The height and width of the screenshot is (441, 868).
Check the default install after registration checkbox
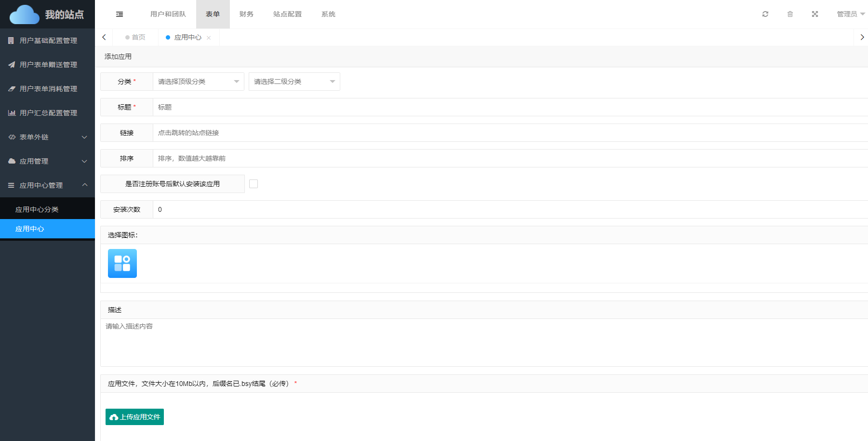pos(254,184)
